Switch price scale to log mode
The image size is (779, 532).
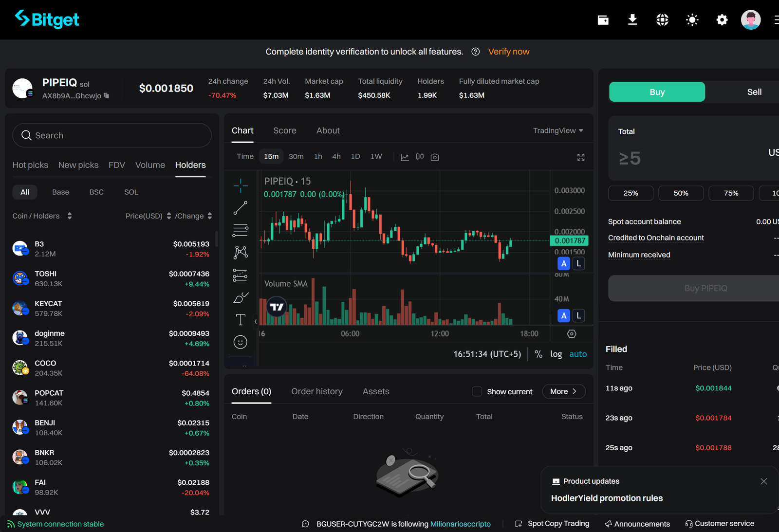pos(556,354)
